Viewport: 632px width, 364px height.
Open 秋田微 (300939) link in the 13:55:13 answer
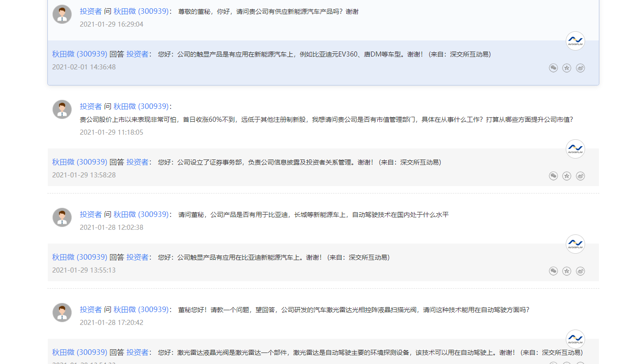pyautogui.click(x=80, y=257)
